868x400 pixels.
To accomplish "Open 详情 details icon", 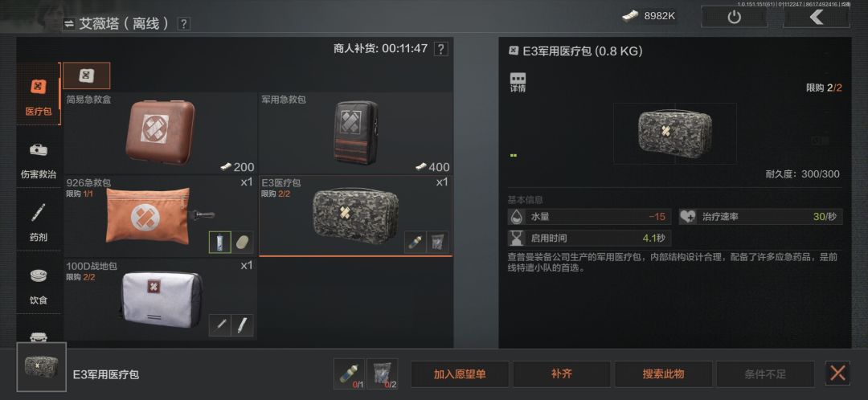I will (518, 83).
